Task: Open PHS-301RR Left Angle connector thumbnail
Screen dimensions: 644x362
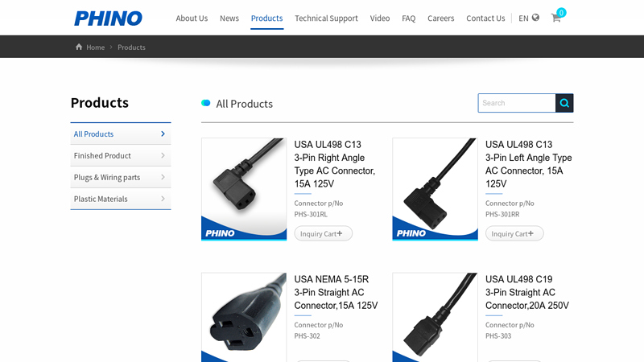Action: pyautogui.click(x=435, y=189)
